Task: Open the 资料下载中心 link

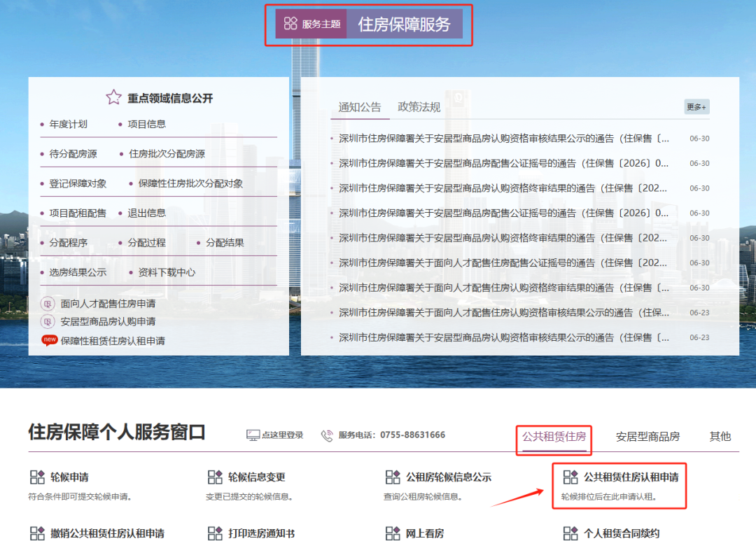Action: (167, 272)
